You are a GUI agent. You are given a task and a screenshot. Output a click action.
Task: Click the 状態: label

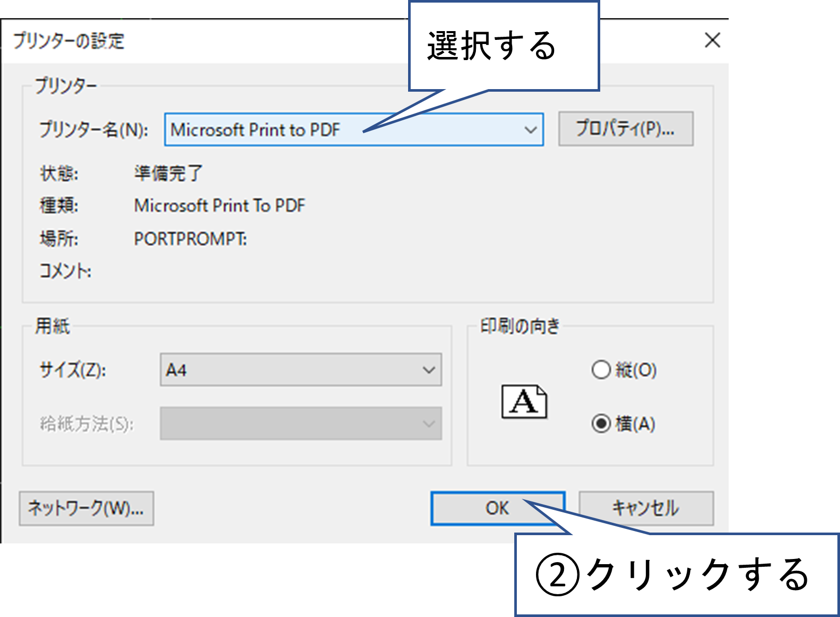[x=59, y=174]
